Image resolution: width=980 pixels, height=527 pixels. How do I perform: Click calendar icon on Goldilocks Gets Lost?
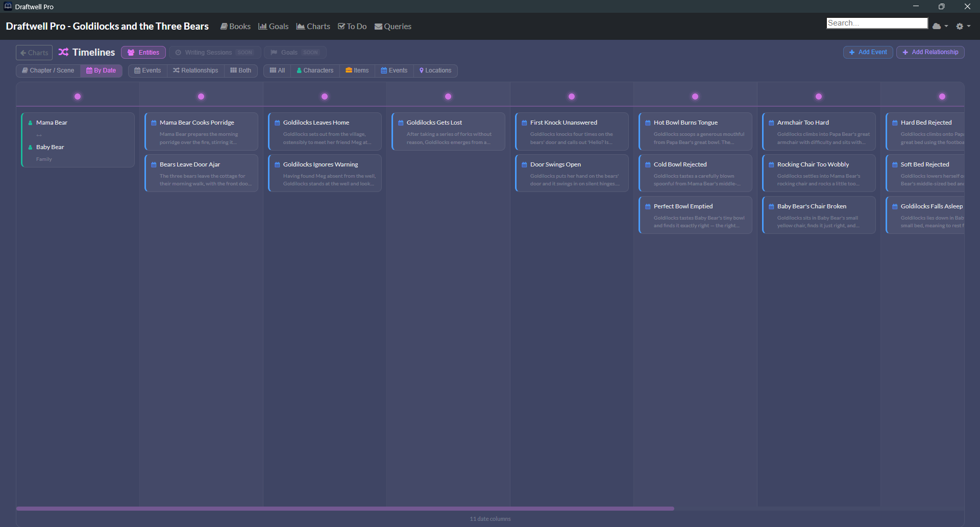[x=401, y=123]
